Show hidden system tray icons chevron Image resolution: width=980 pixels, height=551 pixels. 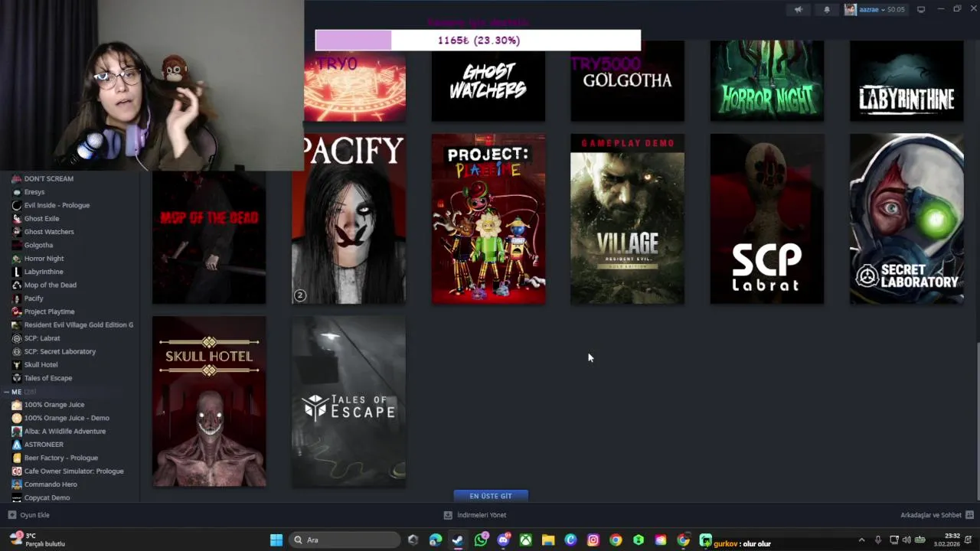pyautogui.click(x=861, y=540)
